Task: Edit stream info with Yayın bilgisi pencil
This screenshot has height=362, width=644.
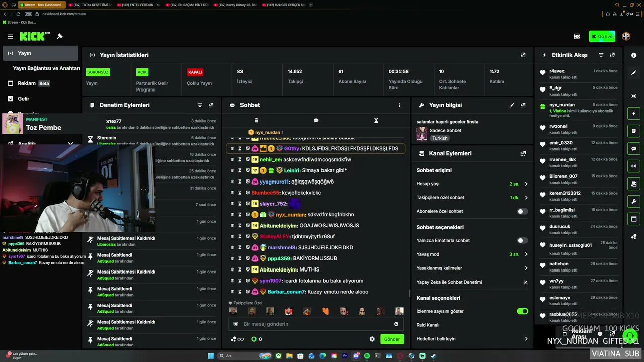Action: pos(512,105)
